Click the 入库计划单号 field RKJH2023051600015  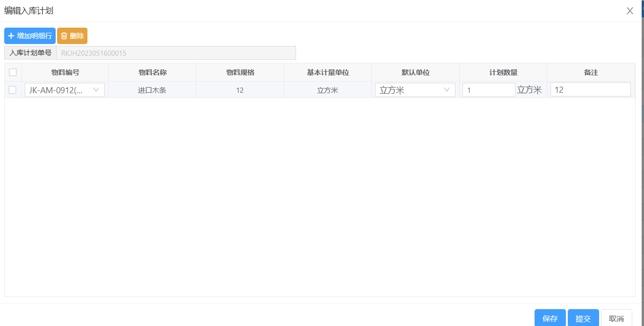pyautogui.click(x=176, y=53)
